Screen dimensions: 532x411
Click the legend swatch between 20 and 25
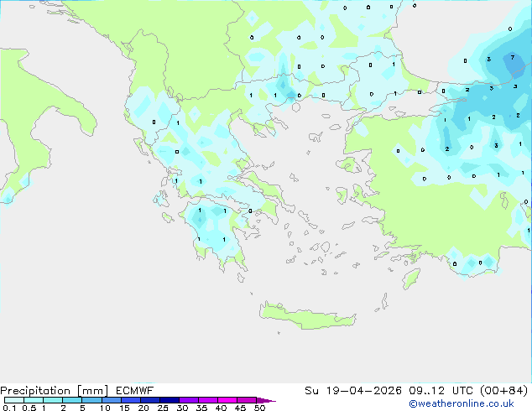[x=149, y=400]
